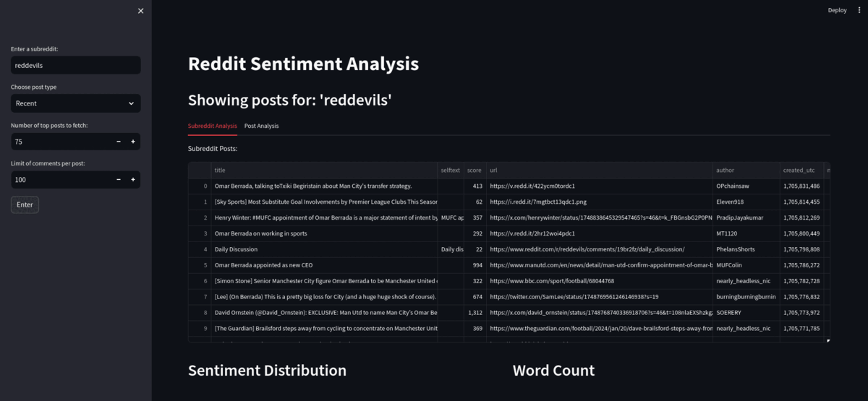Click the url column header

(x=599, y=171)
